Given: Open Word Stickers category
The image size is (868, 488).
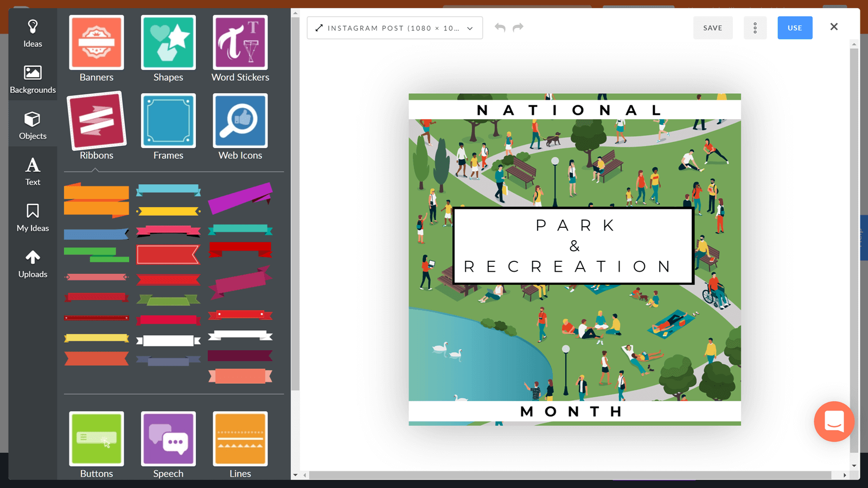Looking at the screenshot, I should [240, 49].
